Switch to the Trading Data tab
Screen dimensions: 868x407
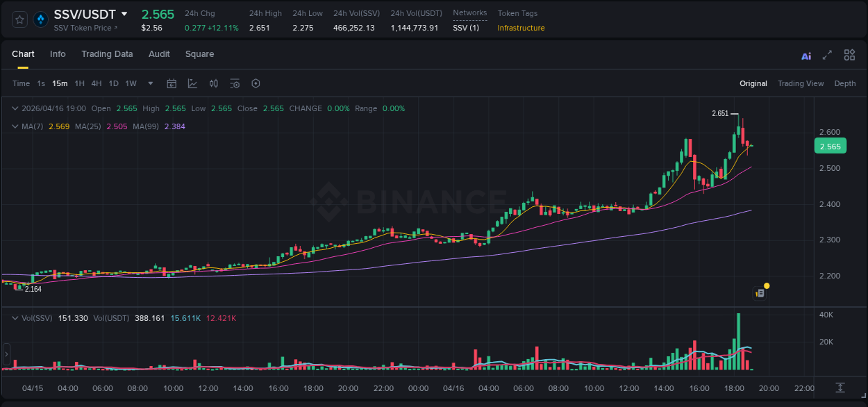click(x=107, y=54)
